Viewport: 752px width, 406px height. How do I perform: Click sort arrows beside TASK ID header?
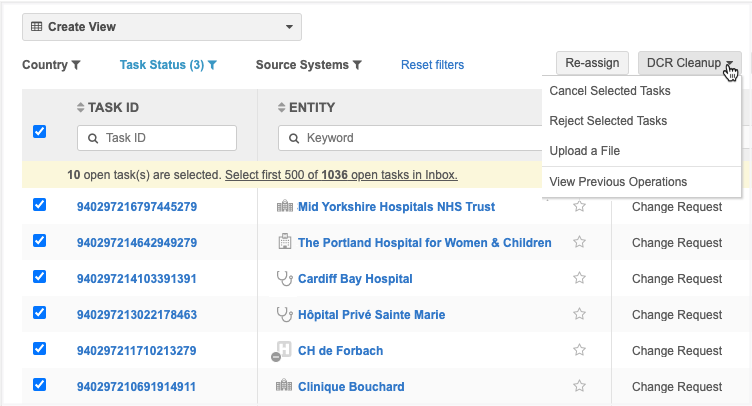click(x=81, y=107)
